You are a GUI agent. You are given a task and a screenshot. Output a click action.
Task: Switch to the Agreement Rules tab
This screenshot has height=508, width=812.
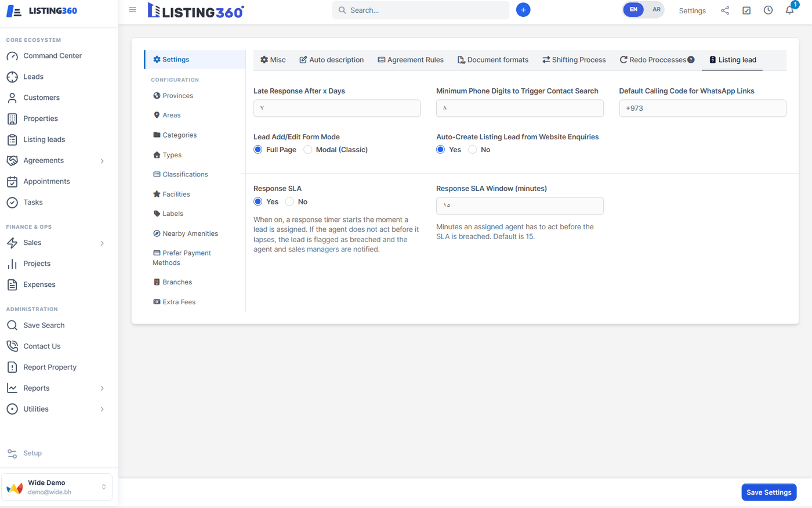(x=411, y=60)
